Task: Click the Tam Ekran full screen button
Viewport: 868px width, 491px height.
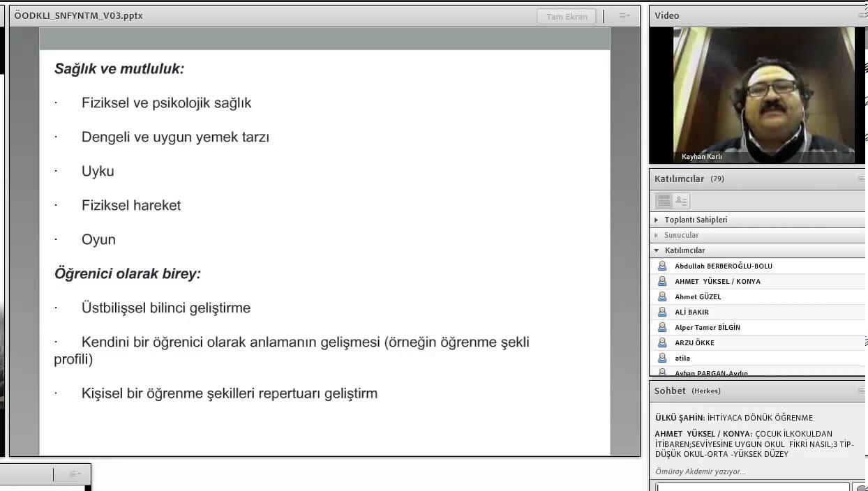Action: [x=567, y=16]
